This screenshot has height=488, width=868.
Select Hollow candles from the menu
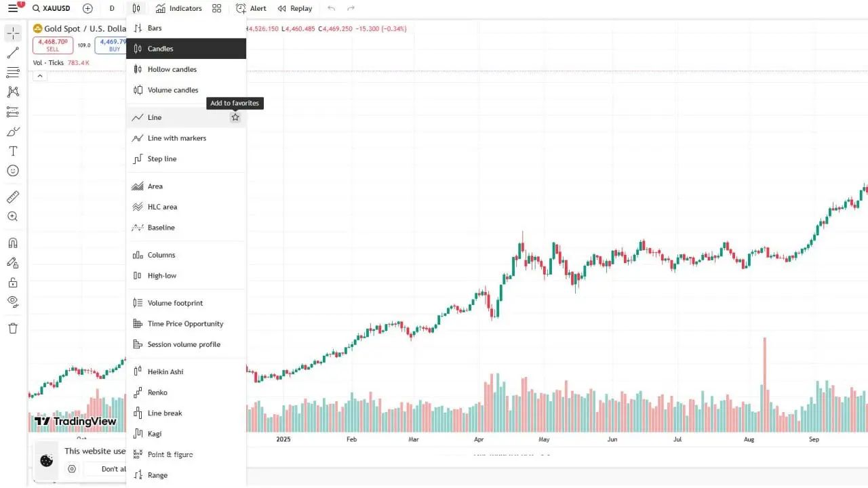tap(172, 69)
